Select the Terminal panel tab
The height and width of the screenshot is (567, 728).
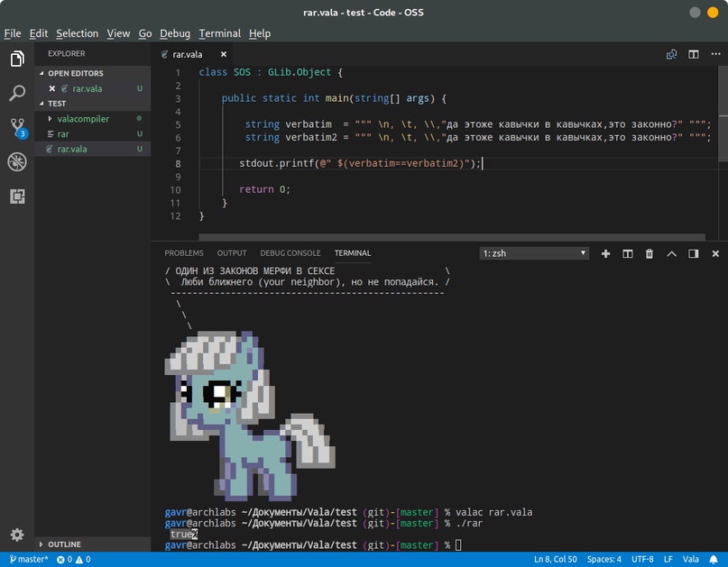[x=353, y=253]
